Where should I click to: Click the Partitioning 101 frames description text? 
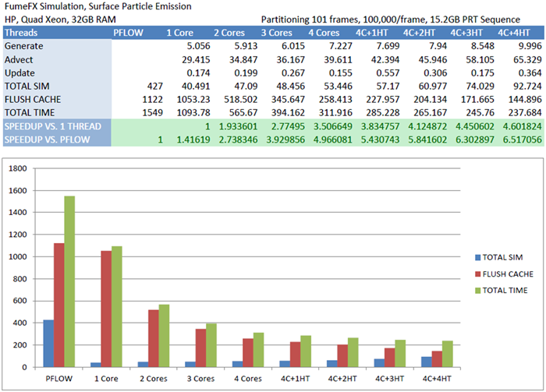pos(390,19)
